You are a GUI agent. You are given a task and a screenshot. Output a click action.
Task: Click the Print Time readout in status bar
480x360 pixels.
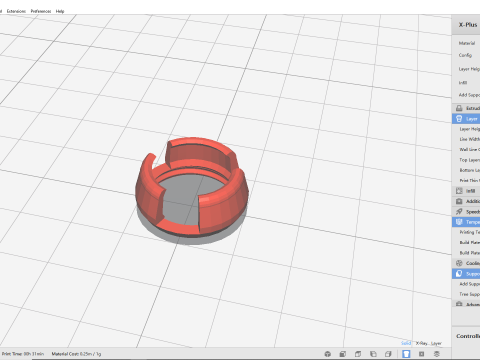click(x=23, y=354)
